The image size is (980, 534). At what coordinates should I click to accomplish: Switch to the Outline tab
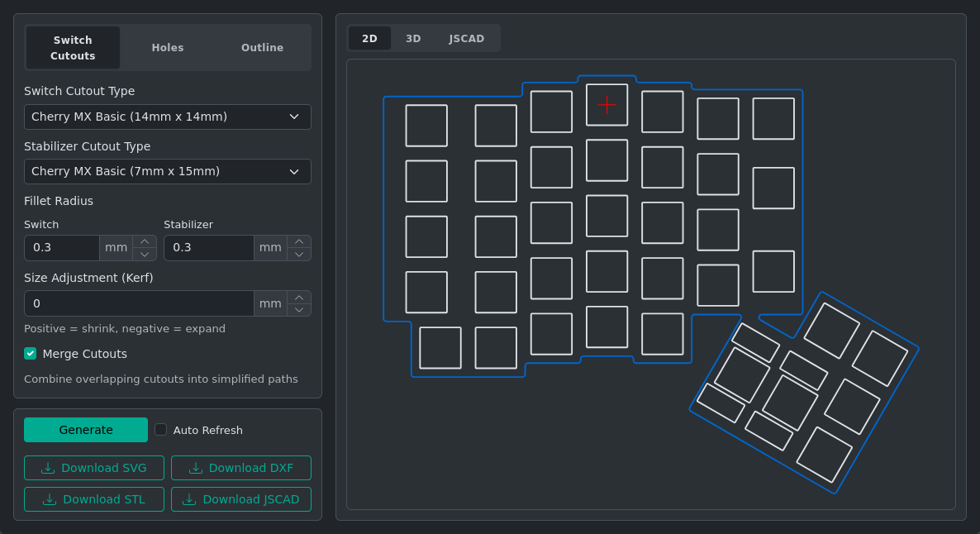(262, 47)
